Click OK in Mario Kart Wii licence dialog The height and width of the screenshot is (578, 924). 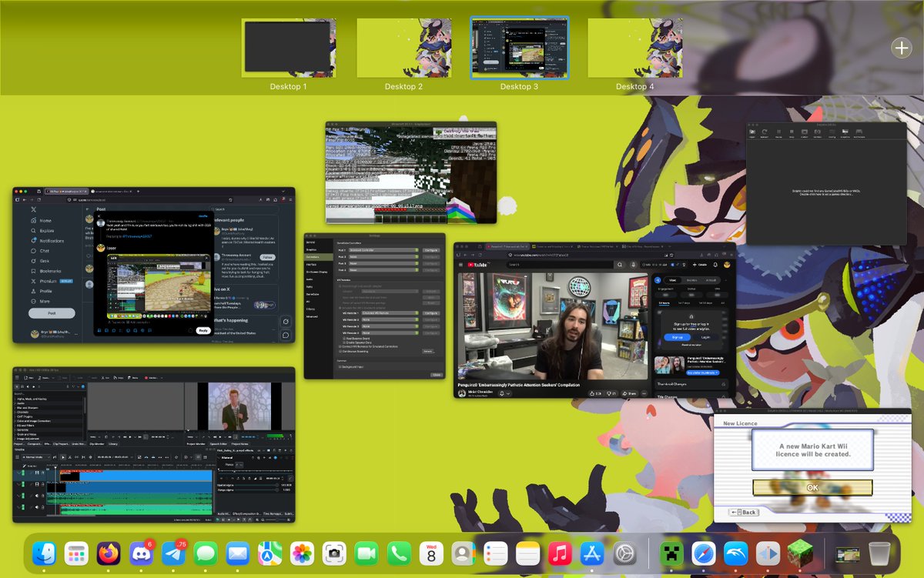812,487
